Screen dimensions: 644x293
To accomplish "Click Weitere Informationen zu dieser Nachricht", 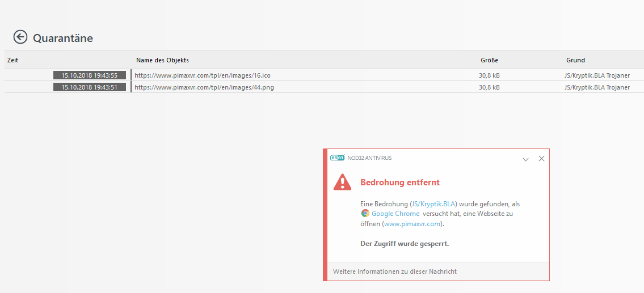I will coord(395,271).
